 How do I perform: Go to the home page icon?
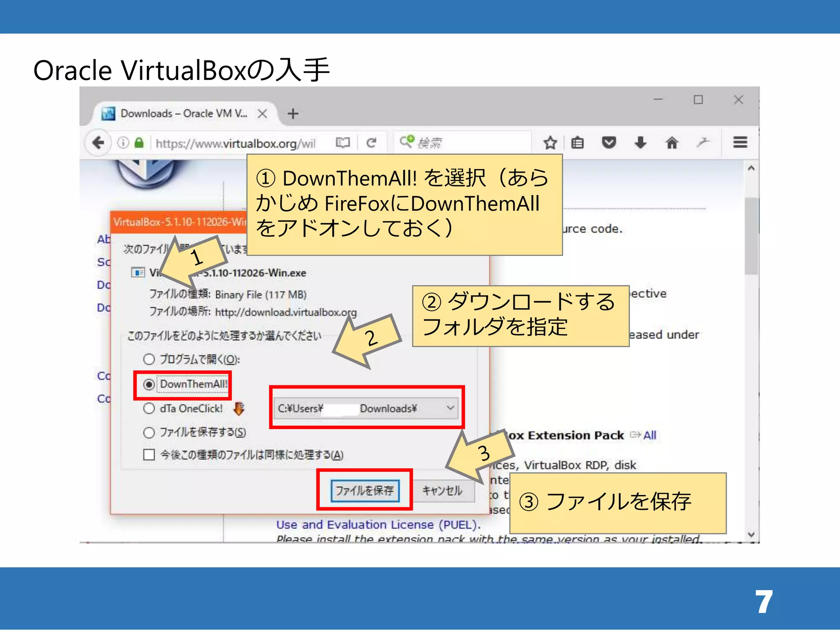(672, 143)
